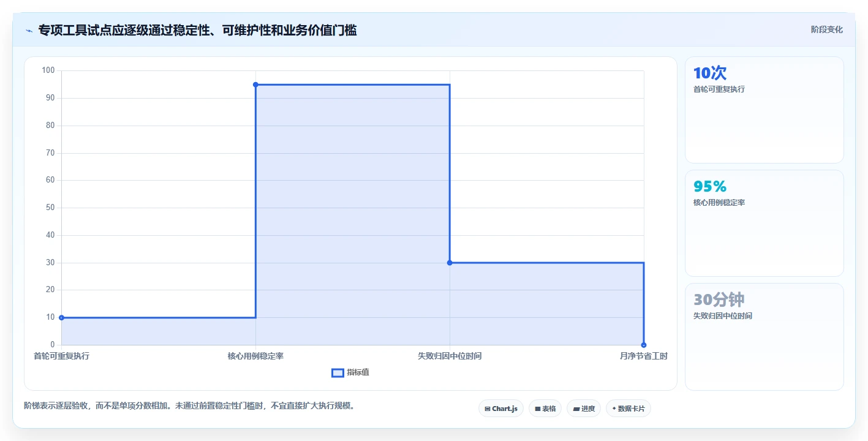Select the Chart.js tag
This screenshot has height=441, width=868.
pyautogui.click(x=501, y=409)
